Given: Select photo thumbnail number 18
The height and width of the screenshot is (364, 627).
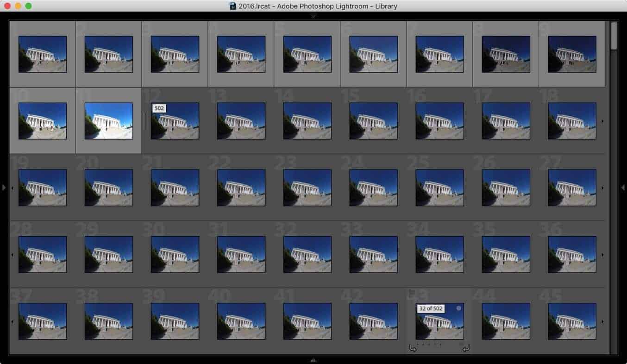Looking at the screenshot, I should 572,121.
